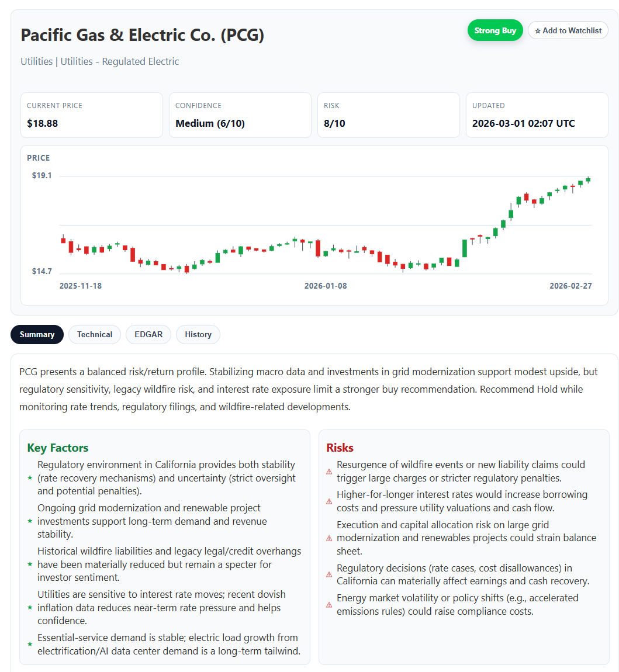Click the star bullet beside the regulatory environment factor

pyautogui.click(x=29, y=478)
